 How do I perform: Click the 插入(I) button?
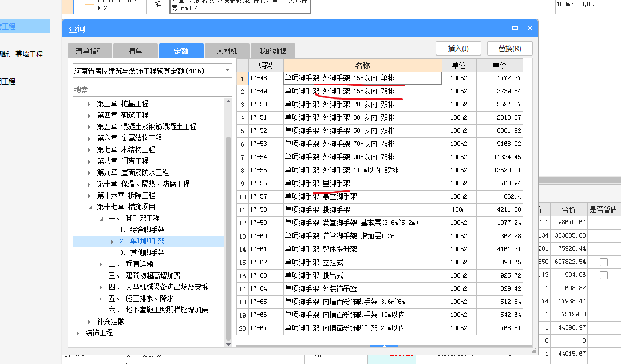tap(458, 48)
